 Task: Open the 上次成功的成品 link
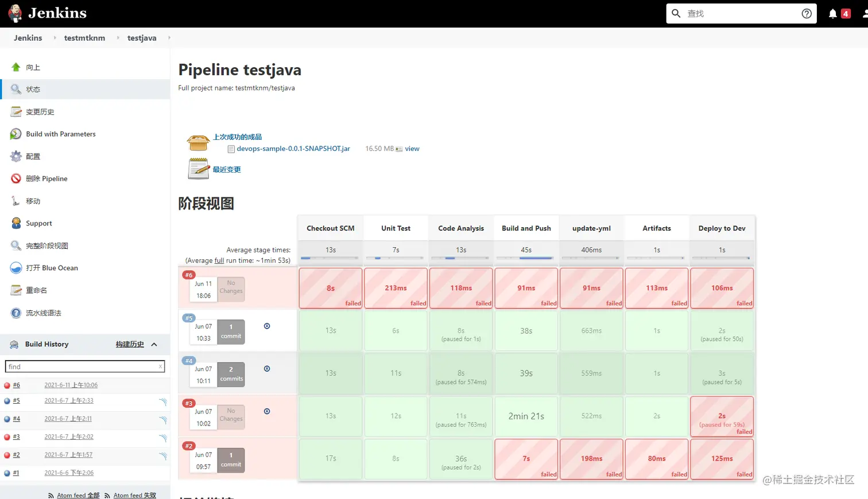(237, 137)
